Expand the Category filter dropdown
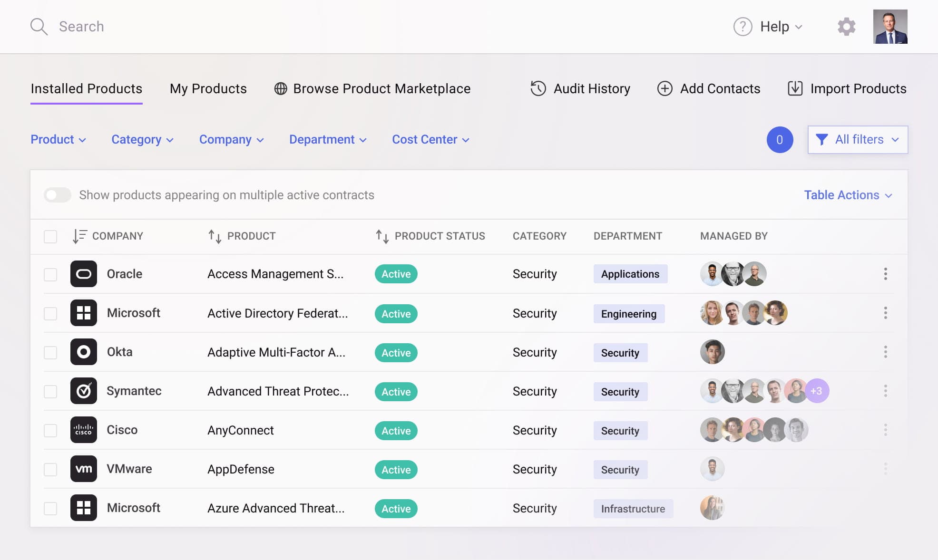The height and width of the screenshot is (560, 938). tap(142, 139)
